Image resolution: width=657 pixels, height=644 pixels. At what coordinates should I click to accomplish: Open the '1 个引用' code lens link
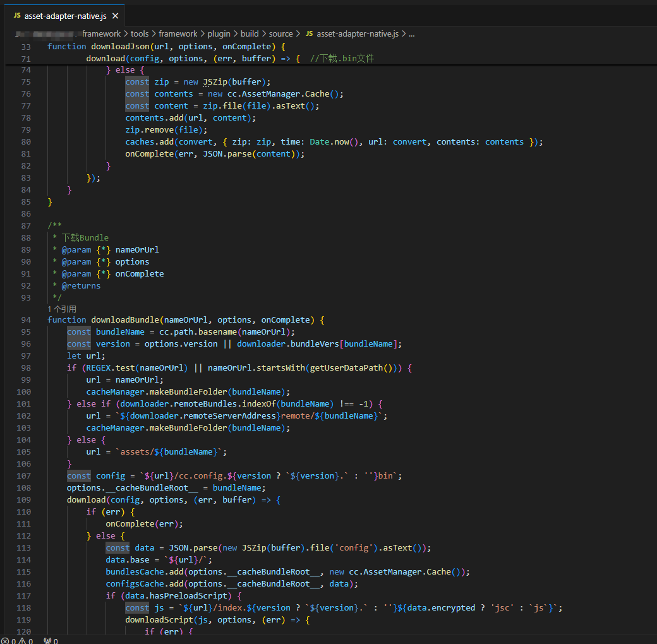62,309
